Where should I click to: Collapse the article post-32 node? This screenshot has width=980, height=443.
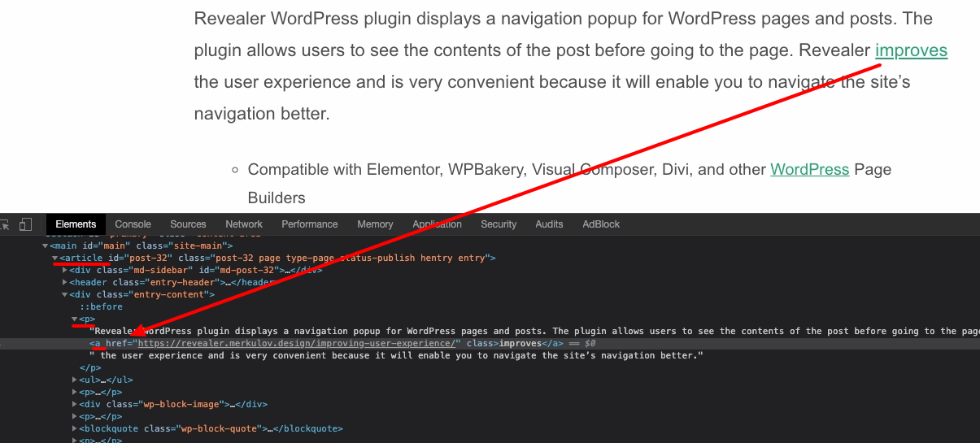tap(55, 258)
